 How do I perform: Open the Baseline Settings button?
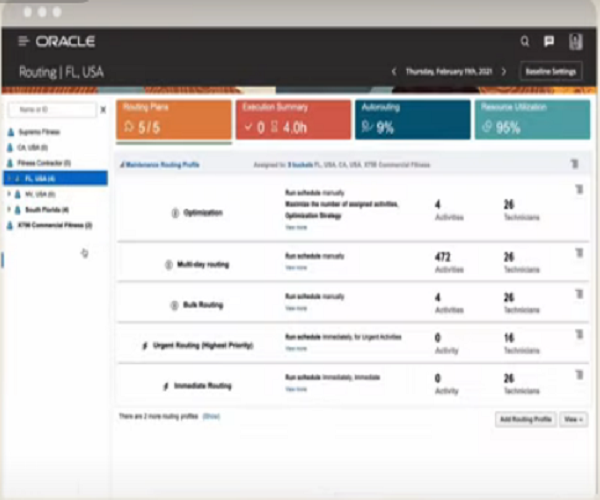tap(551, 72)
